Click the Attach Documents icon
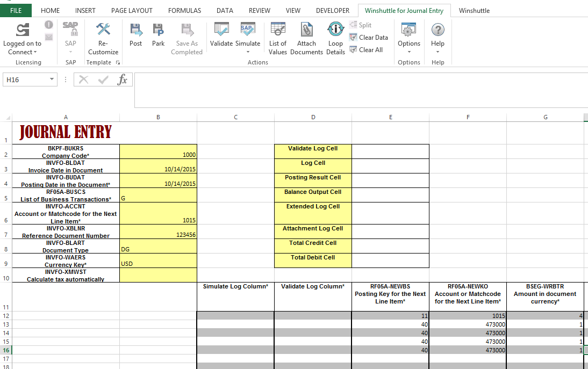The width and height of the screenshot is (588, 369). (x=306, y=30)
